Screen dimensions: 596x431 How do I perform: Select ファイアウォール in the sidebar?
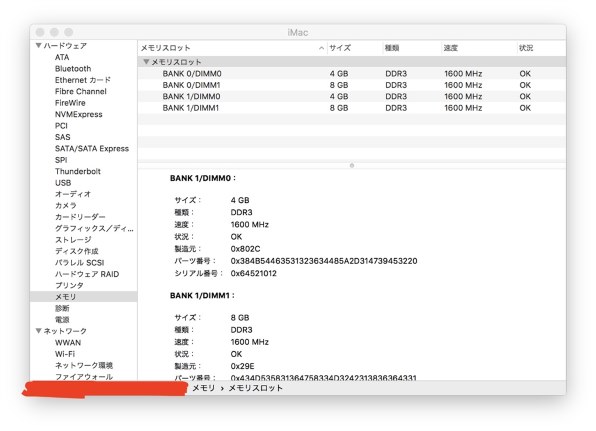coord(84,377)
